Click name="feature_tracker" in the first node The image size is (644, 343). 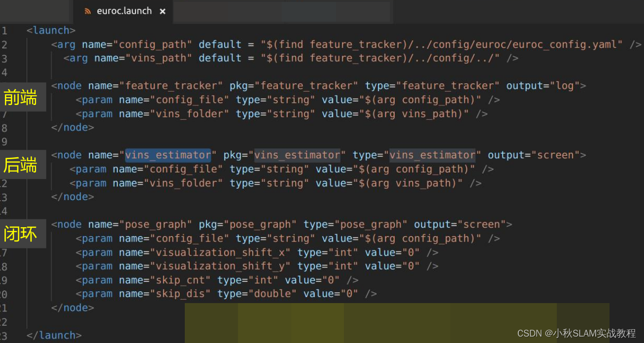pos(156,86)
